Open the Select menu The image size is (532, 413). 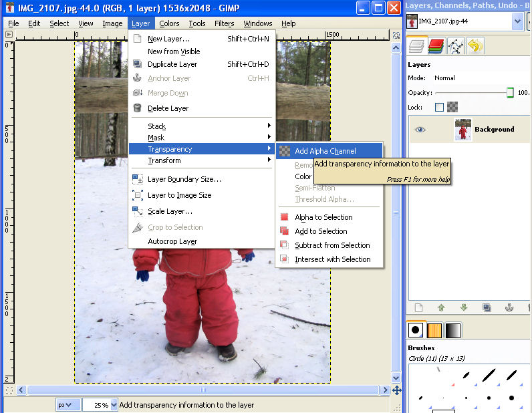(x=59, y=23)
